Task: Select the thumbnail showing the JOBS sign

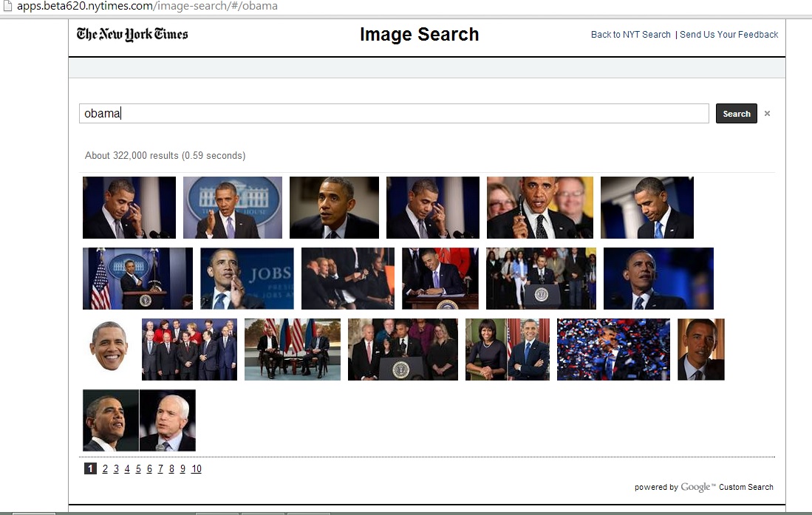Action: pyautogui.click(x=247, y=279)
